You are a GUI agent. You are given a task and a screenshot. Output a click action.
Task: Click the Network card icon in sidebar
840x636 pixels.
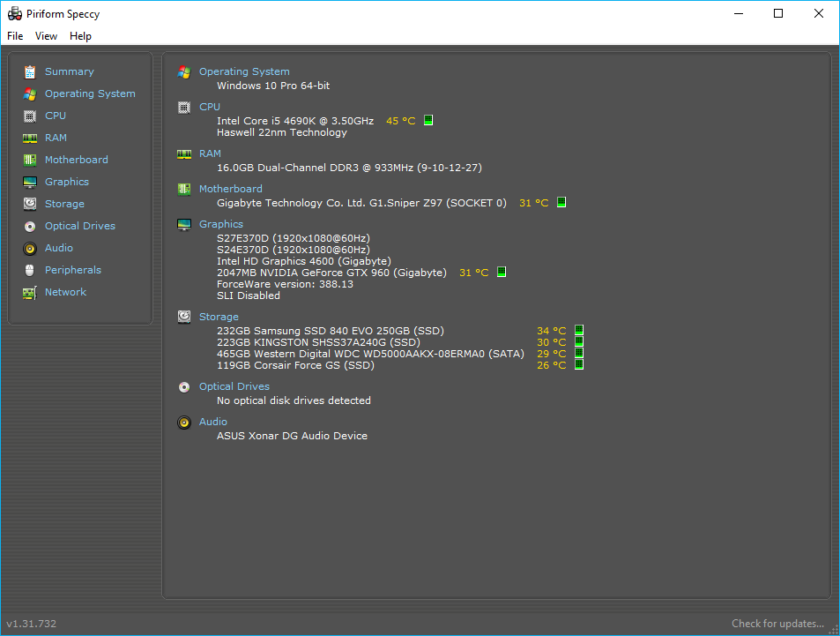pos(30,293)
